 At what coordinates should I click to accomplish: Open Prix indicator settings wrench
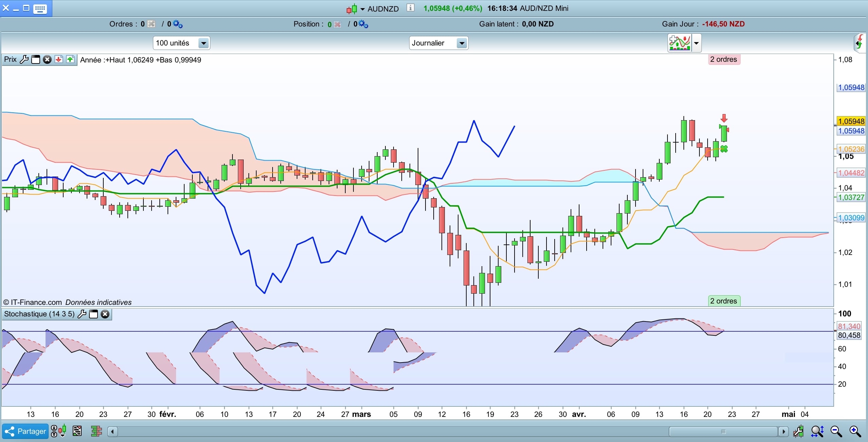click(24, 60)
